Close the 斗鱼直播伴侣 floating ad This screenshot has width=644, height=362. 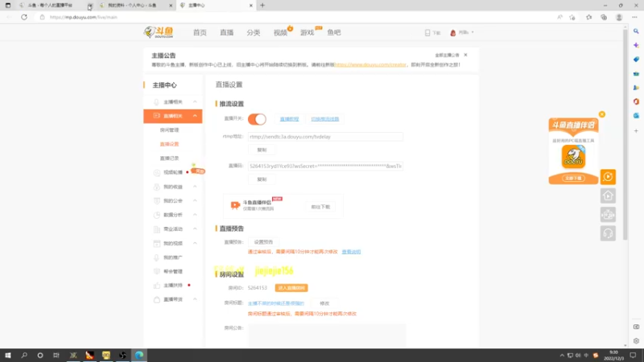tap(601, 114)
